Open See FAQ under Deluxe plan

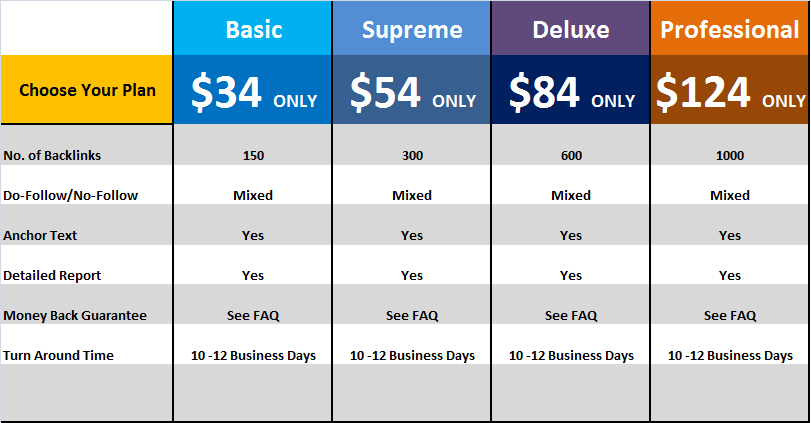tap(570, 315)
